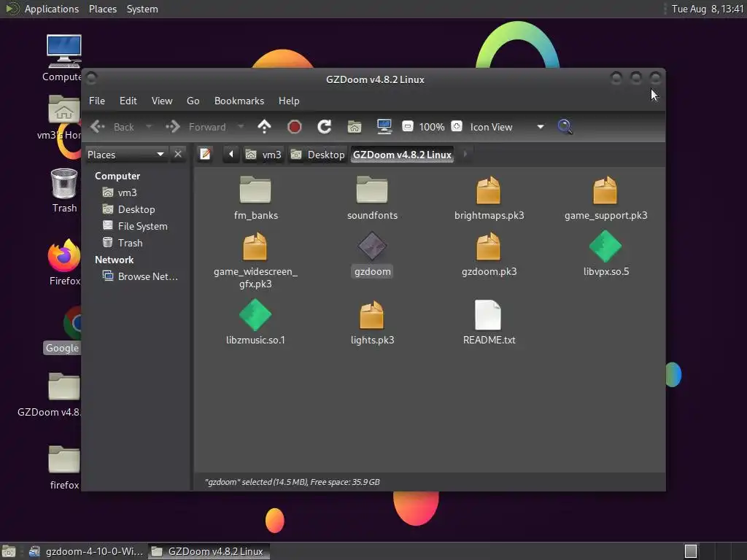This screenshot has height=560, width=747.
Task: Open File System in sidebar
Action: tap(136, 226)
